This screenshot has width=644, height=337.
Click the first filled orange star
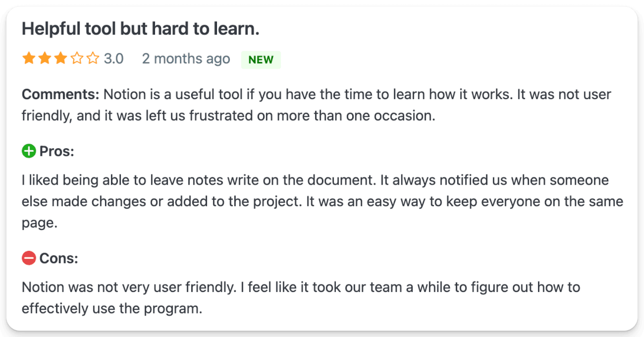(x=29, y=58)
